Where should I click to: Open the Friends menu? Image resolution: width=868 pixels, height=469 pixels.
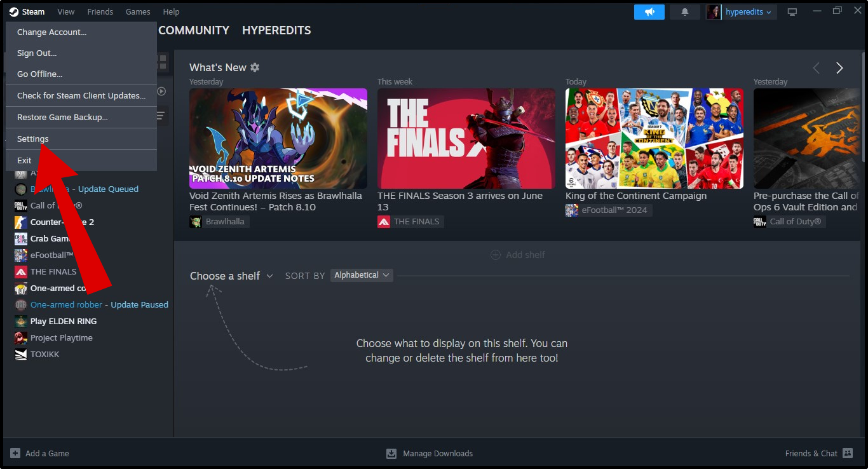(x=100, y=12)
